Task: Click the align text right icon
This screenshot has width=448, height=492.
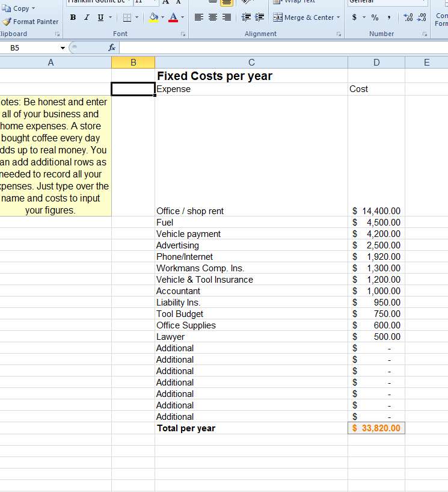Action: click(x=226, y=17)
